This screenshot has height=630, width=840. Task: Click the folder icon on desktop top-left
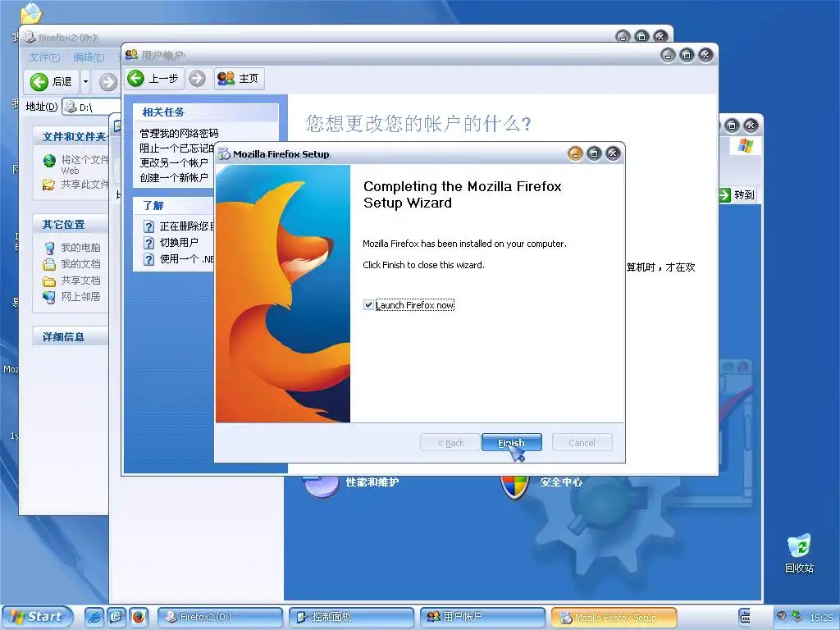31,11
